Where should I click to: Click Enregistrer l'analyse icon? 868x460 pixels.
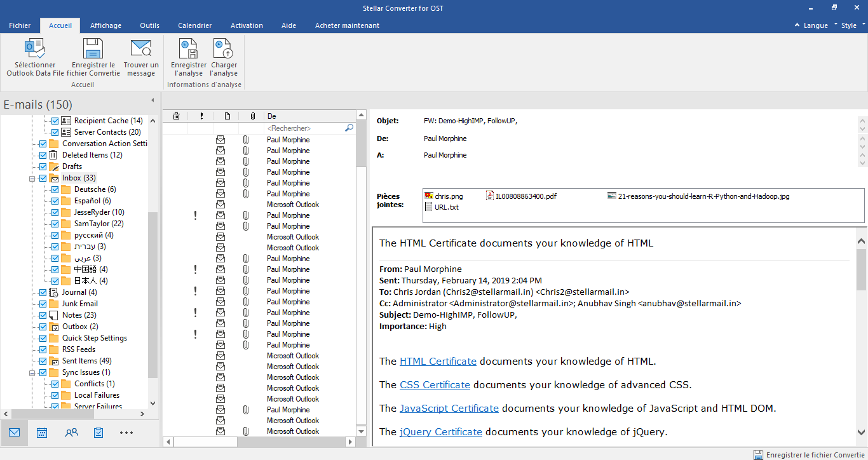coord(188,49)
